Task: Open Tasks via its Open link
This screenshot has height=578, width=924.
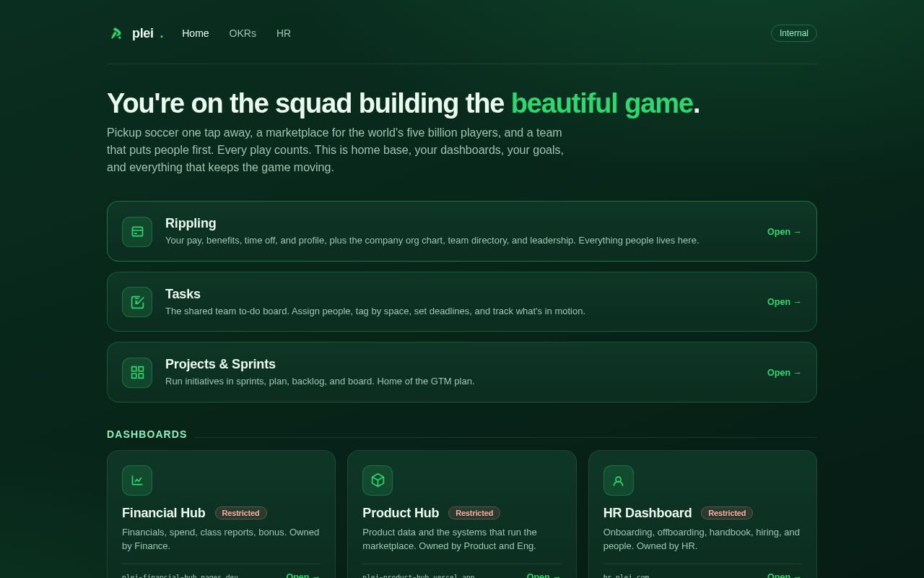Action: pyautogui.click(x=784, y=302)
